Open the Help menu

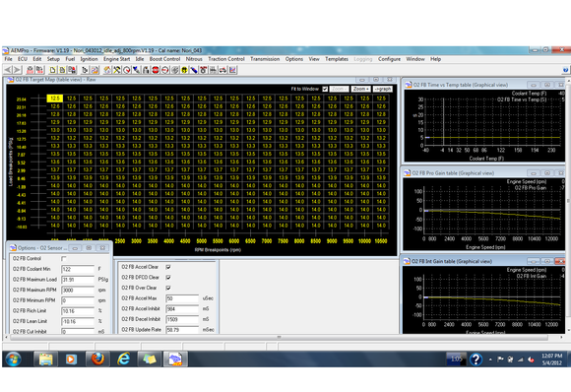tap(436, 59)
